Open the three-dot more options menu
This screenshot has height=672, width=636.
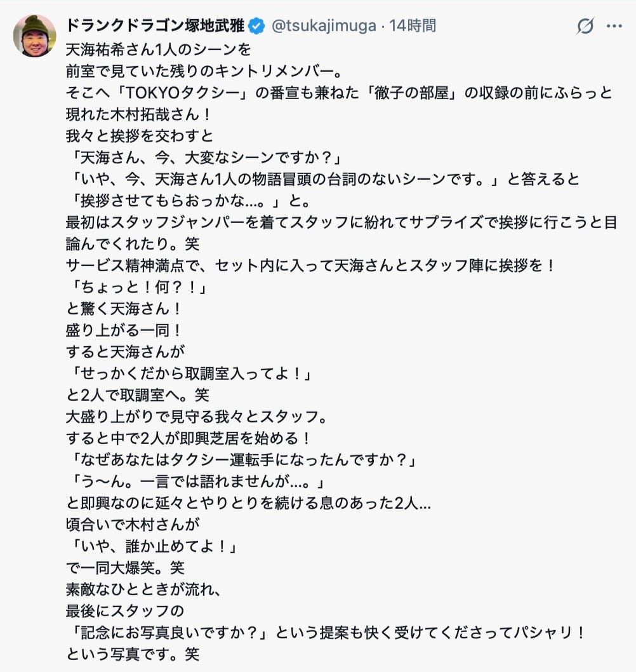(x=614, y=26)
